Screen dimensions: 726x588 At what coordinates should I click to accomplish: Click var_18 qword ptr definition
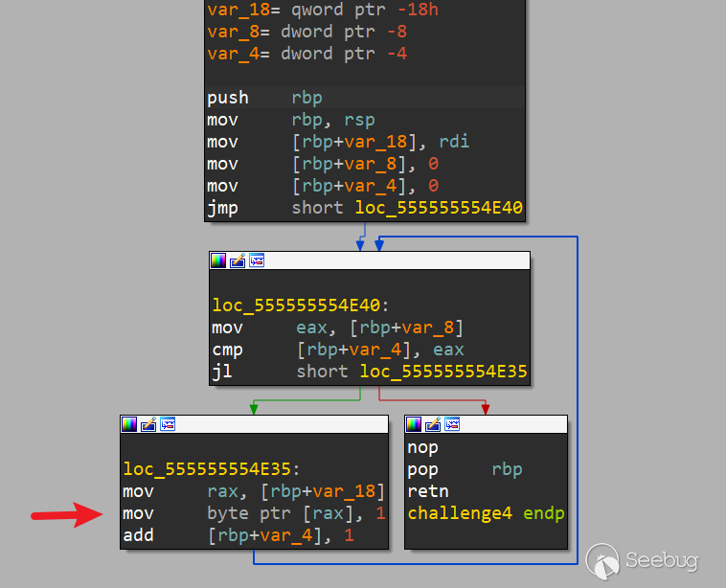(323, 10)
